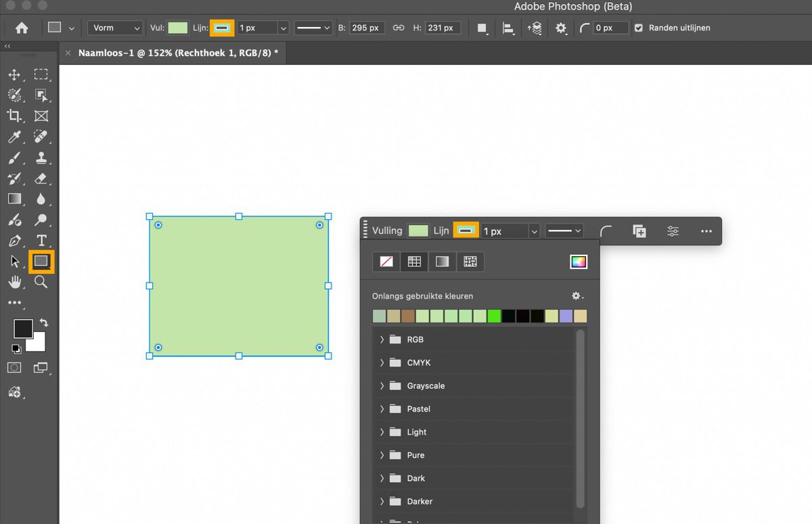The width and height of the screenshot is (812, 524).
Task: Click the width B input field
Action: click(367, 28)
